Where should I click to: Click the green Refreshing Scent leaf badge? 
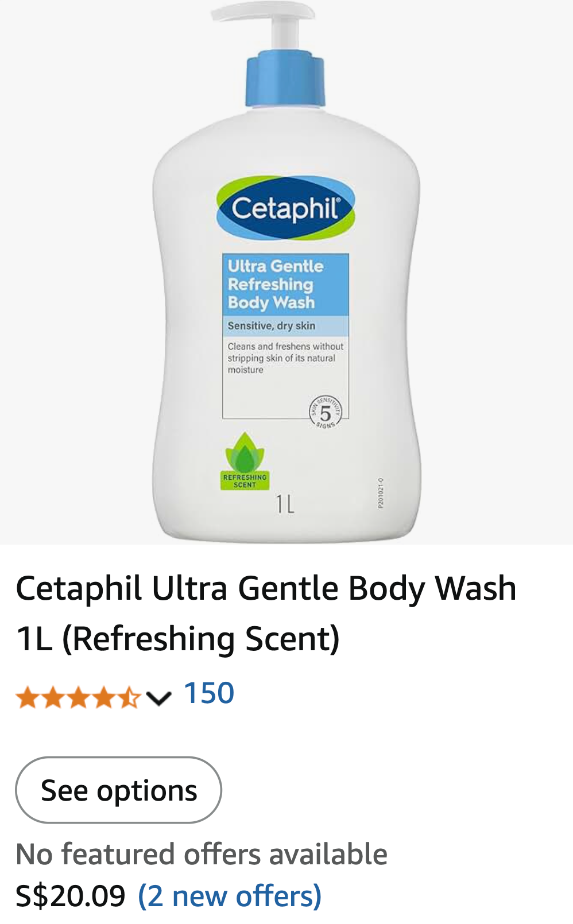245,461
